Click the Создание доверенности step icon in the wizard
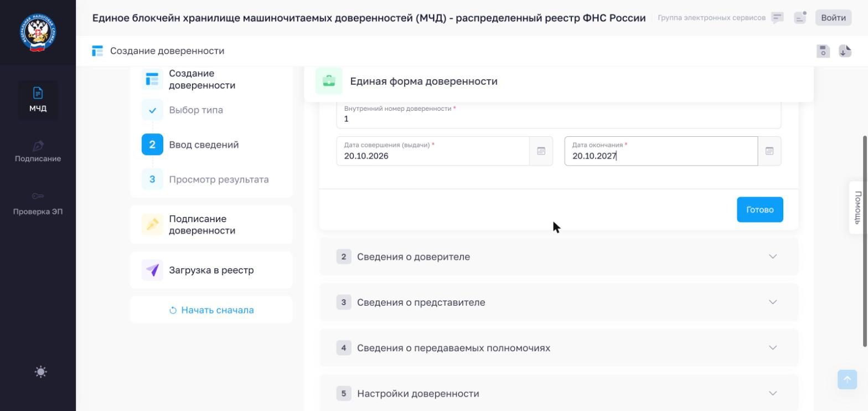Viewport: 868px width, 411px height. pyautogui.click(x=152, y=79)
